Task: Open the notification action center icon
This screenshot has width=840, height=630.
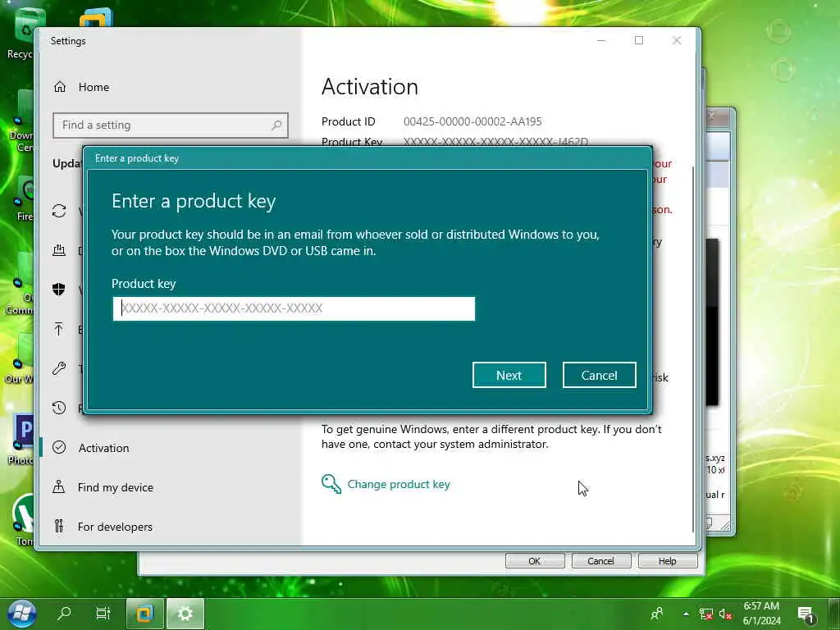Action: click(x=806, y=614)
